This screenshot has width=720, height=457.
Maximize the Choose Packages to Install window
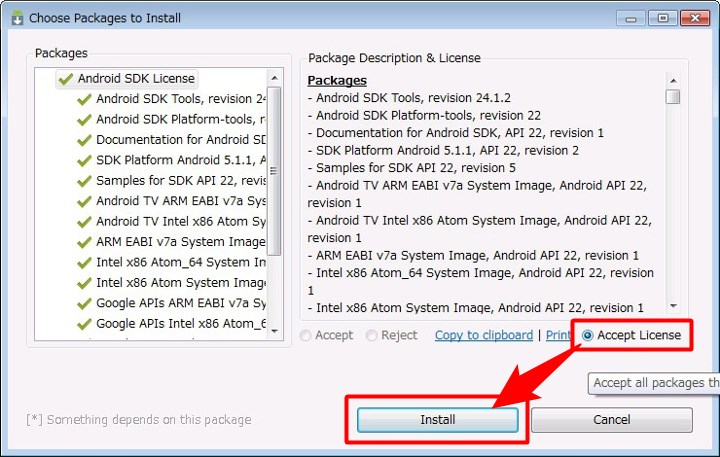(663, 18)
